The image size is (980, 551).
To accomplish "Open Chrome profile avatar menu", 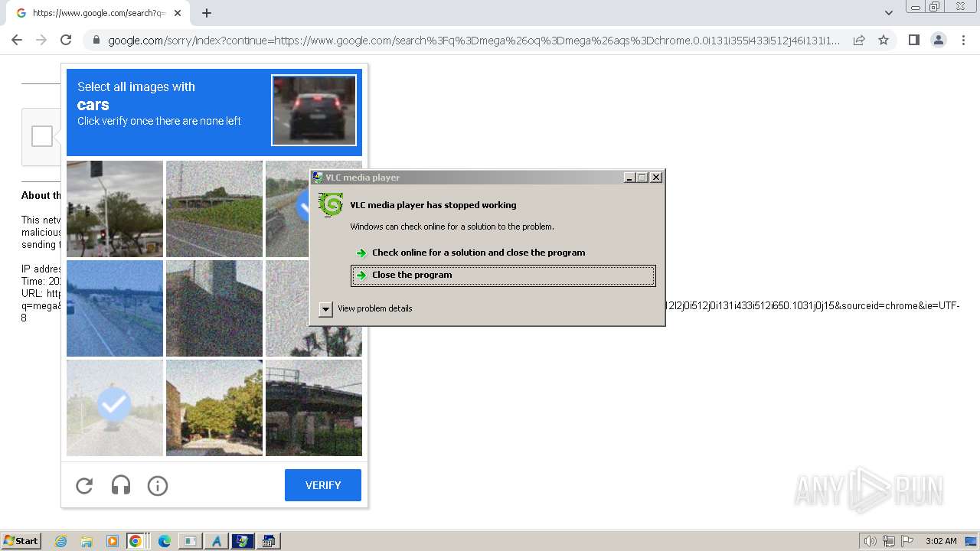I will 939,40.
